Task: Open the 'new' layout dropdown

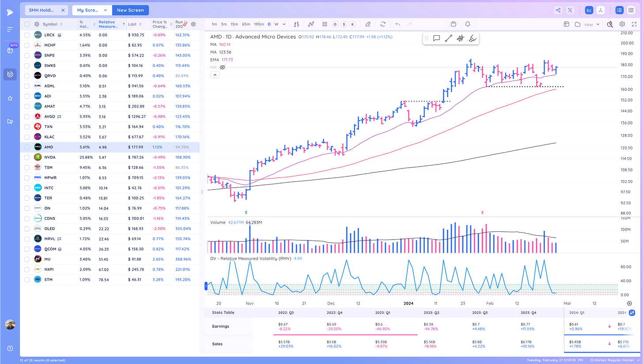Action: point(592,24)
